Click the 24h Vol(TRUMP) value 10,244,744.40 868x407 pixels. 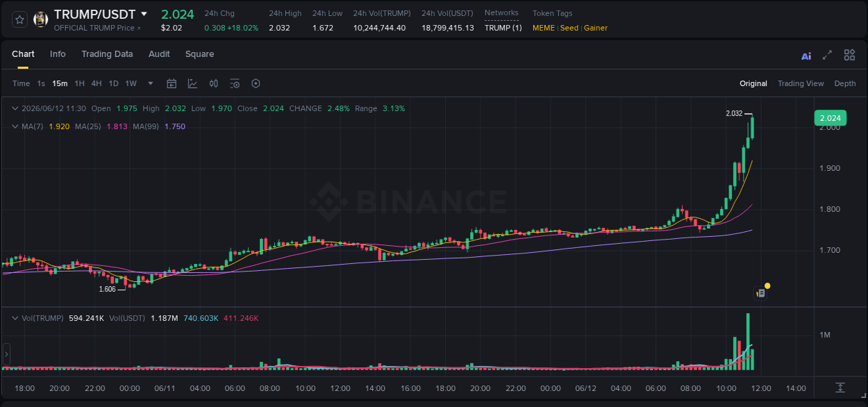click(379, 28)
